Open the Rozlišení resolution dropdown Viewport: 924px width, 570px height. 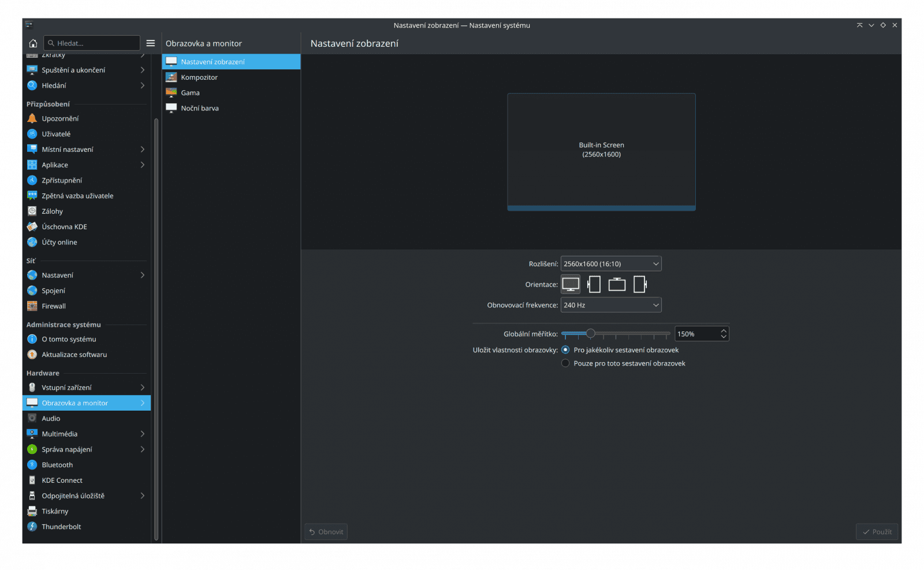[611, 264]
